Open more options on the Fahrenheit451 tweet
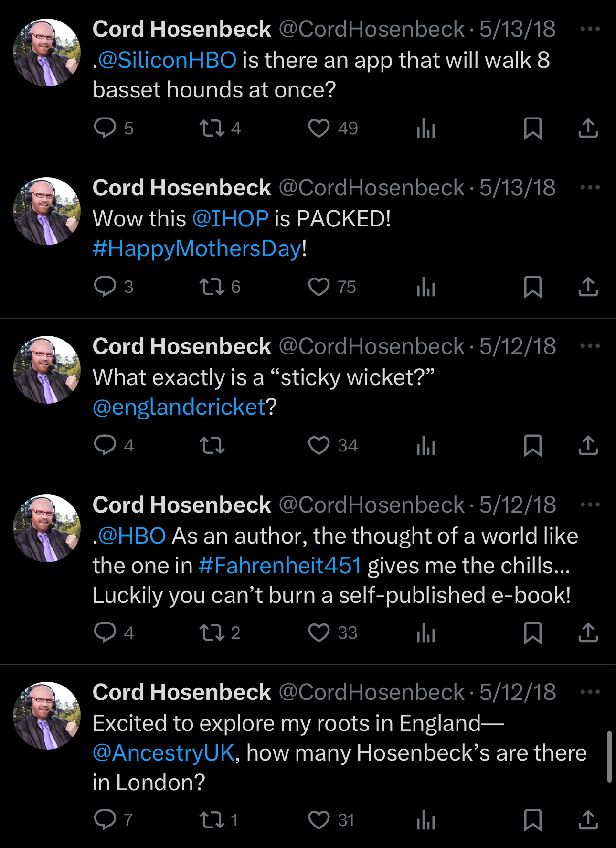616x848 pixels. (590, 505)
